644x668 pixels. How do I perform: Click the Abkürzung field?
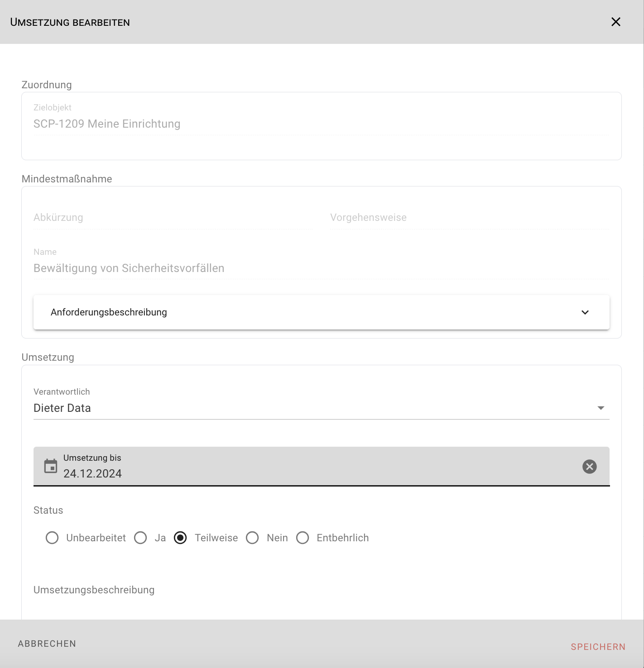coord(172,218)
